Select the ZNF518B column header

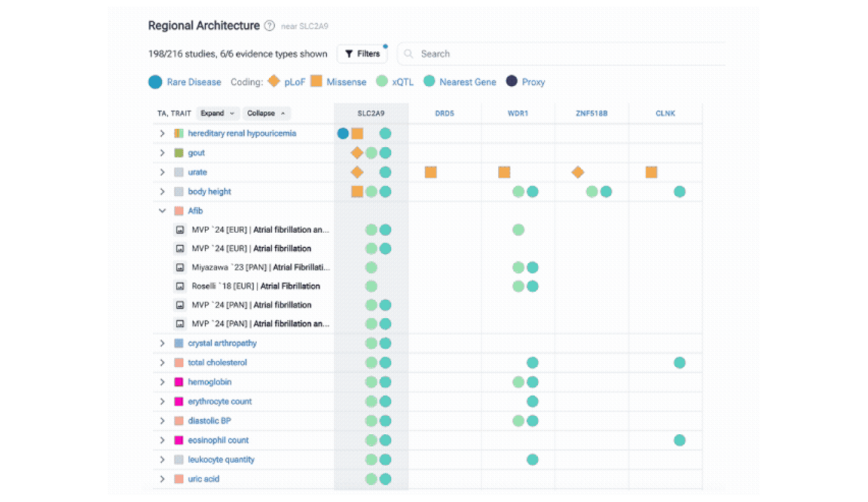(x=591, y=113)
